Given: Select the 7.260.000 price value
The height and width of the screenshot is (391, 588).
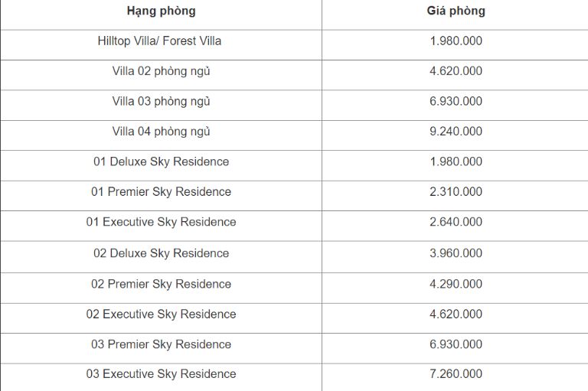Looking at the screenshot, I should 456,373.
